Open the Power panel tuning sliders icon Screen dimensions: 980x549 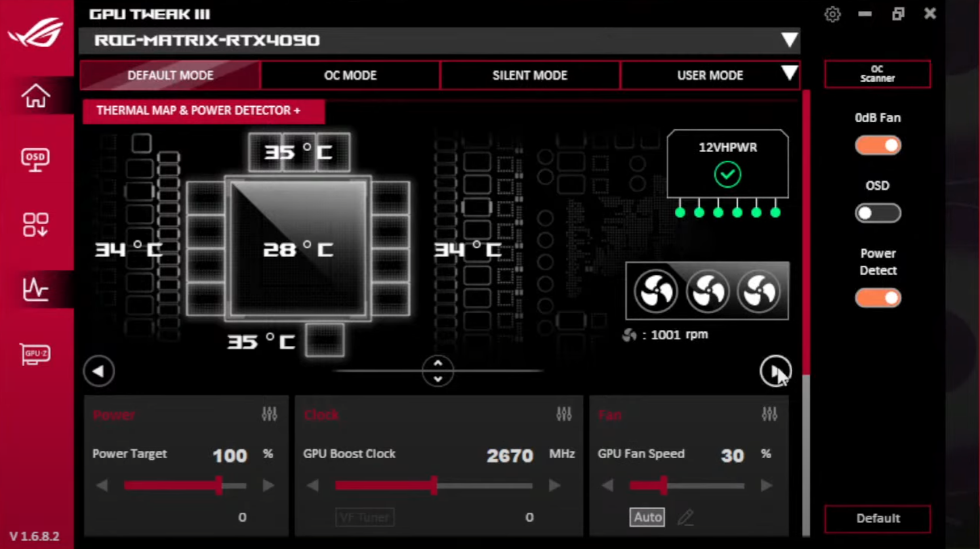270,414
